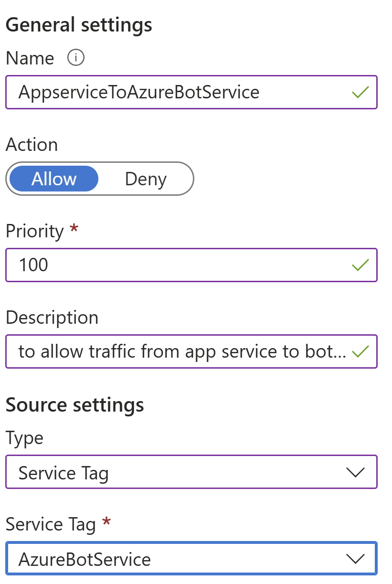392x584 pixels.
Task: Click the Action label above the toggle
Action: [x=32, y=145]
